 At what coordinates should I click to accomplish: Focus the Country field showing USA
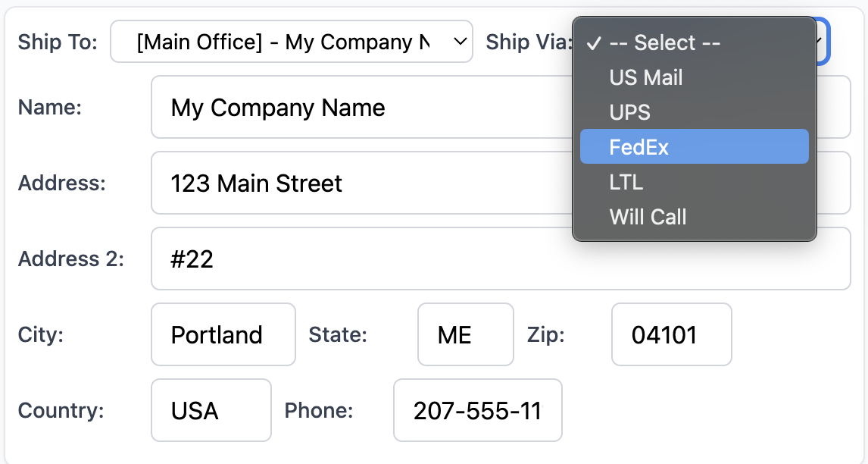(211, 410)
